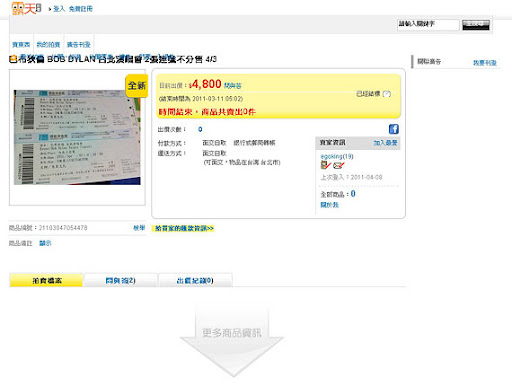This screenshot has width=512, height=386.
Task: Open the 登入 login link
Action: [59, 9]
